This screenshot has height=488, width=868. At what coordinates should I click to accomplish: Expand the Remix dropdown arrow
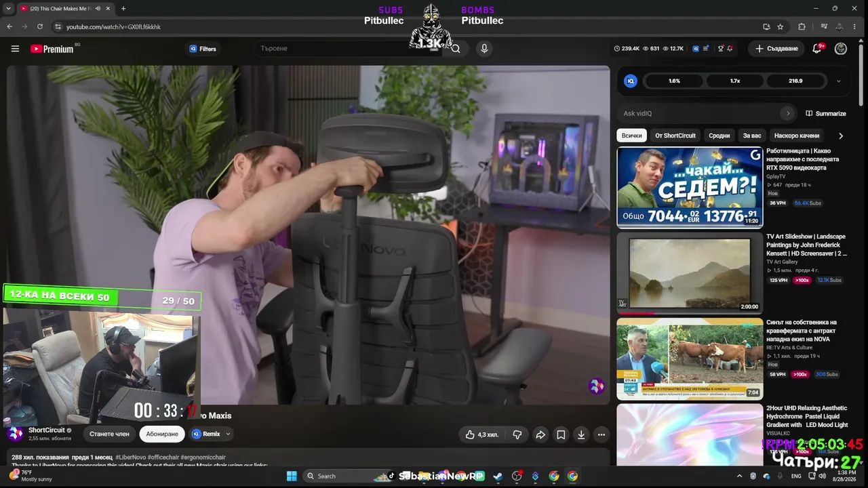coord(228,434)
